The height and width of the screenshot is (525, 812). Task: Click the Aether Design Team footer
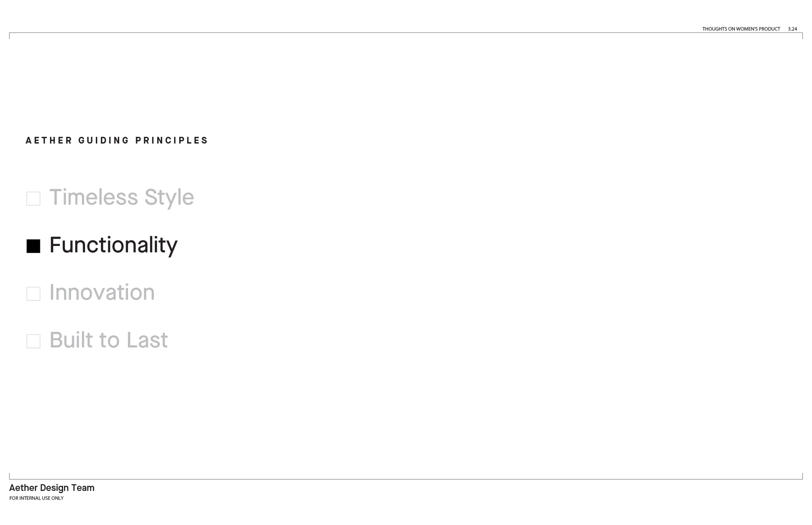point(52,488)
